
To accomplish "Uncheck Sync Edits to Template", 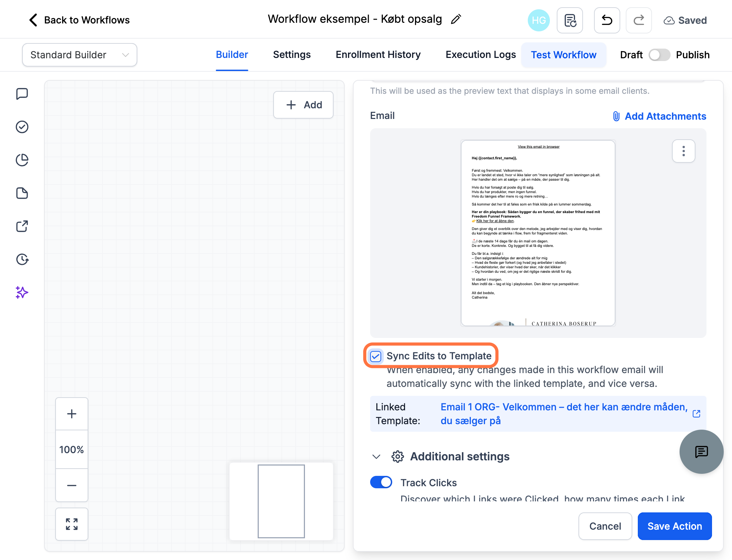I will [376, 356].
